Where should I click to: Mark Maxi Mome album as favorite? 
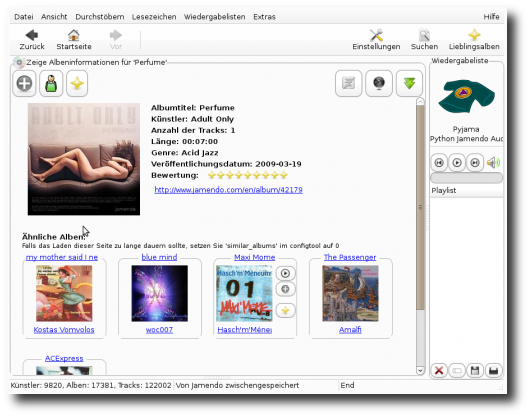point(285,310)
